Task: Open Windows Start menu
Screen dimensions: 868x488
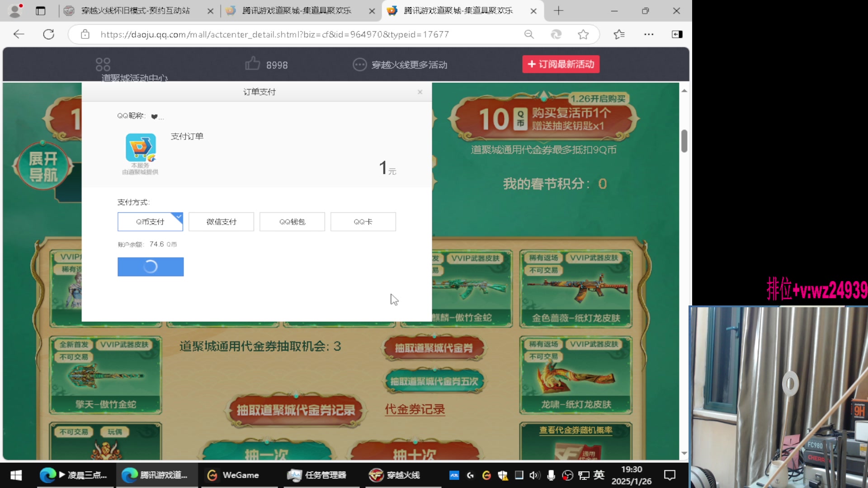Action: point(16,475)
